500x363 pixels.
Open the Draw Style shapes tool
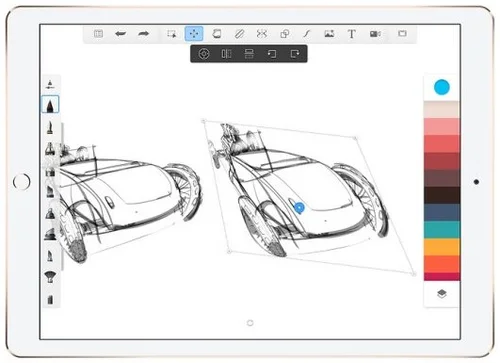285,34
